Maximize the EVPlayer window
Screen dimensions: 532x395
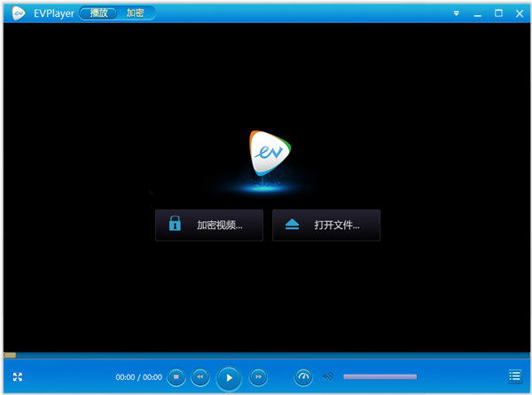(x=498, y=13)
